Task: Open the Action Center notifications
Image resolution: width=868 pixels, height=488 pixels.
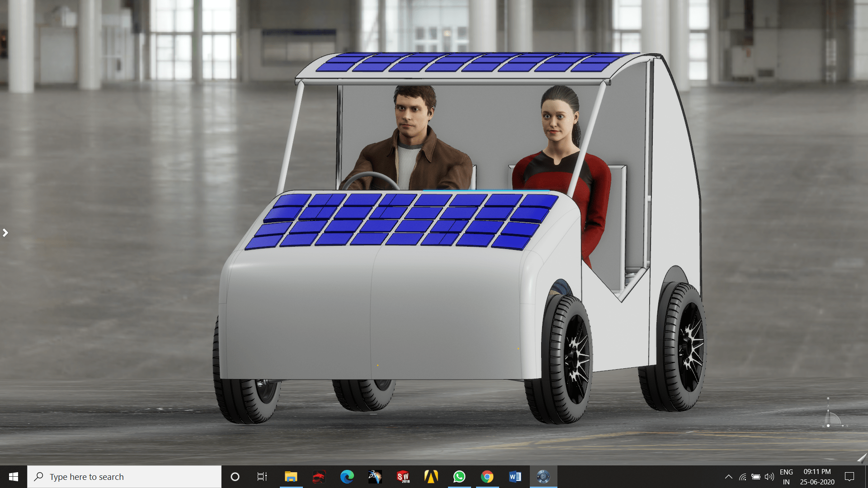Action: [x=849, y=477]
